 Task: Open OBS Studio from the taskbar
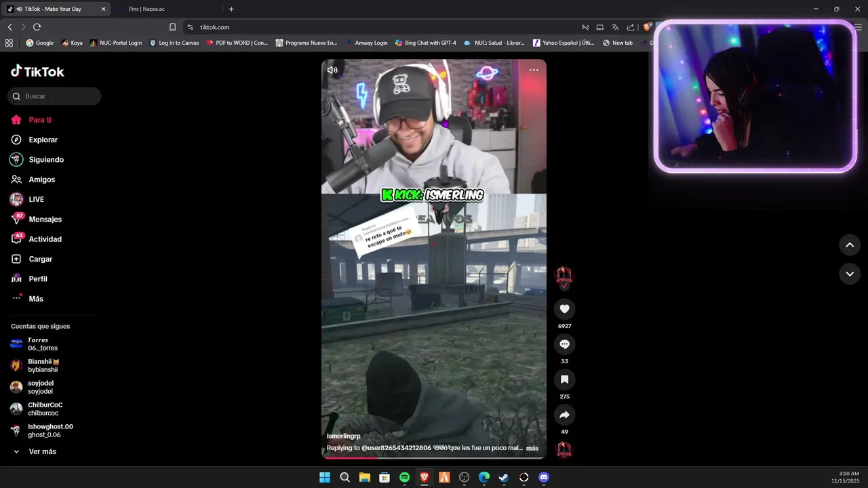point(464,477)
